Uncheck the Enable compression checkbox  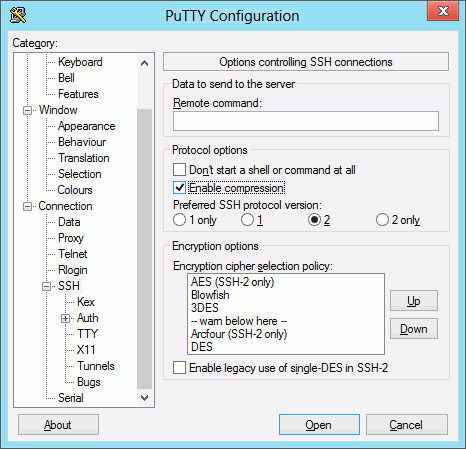click(x=179, y=188)
